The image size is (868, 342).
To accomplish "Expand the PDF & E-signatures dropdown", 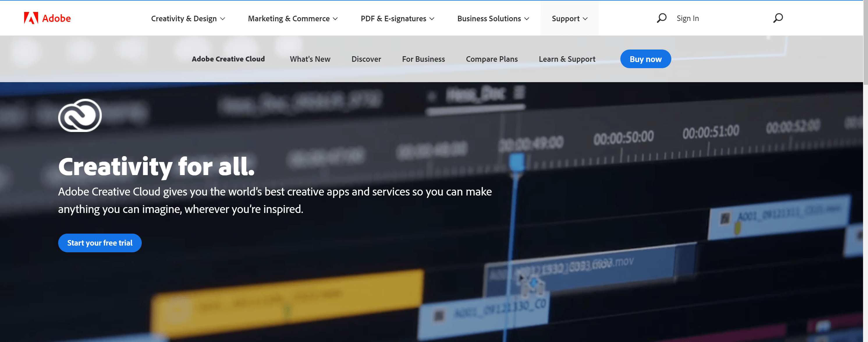I will point(397,19).
